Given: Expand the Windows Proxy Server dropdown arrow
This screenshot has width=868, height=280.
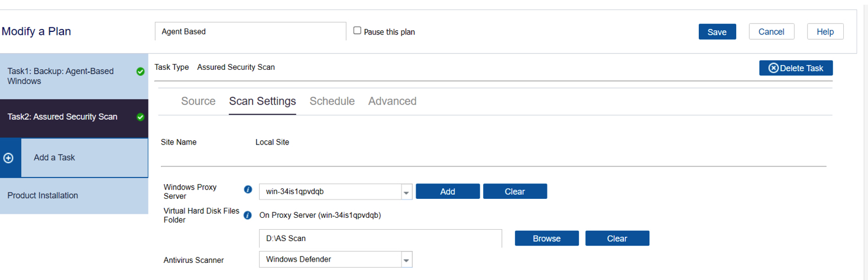Looking at the screenshot, I should 406,192.
